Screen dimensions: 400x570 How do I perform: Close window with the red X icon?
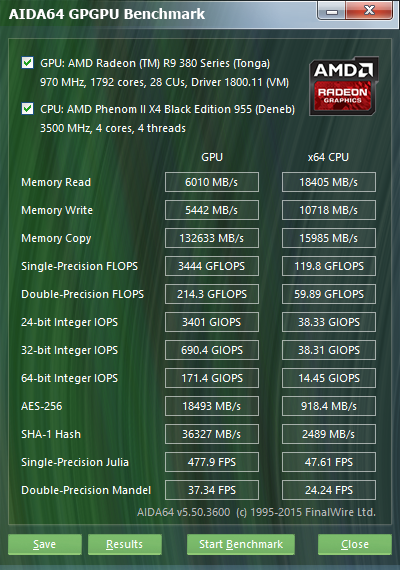pos(369,11)
